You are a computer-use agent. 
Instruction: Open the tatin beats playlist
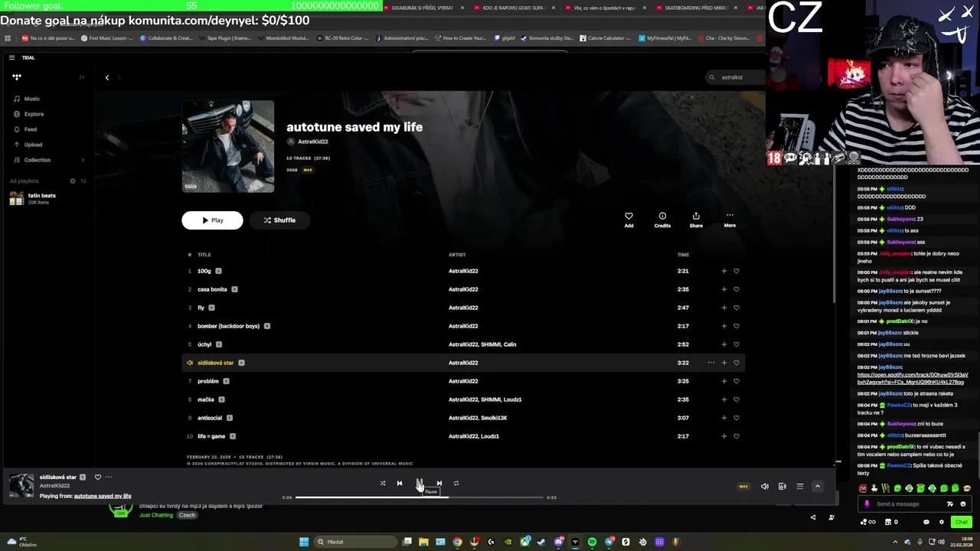pos(42,198)
